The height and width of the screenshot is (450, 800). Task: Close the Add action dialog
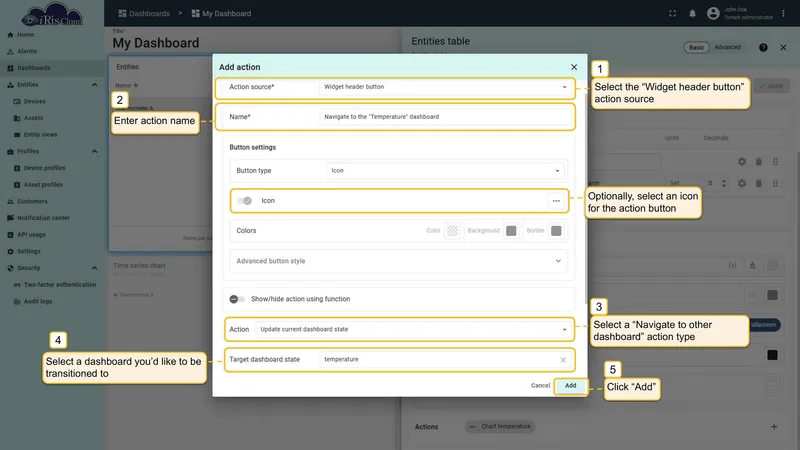[x=574, y=67]
